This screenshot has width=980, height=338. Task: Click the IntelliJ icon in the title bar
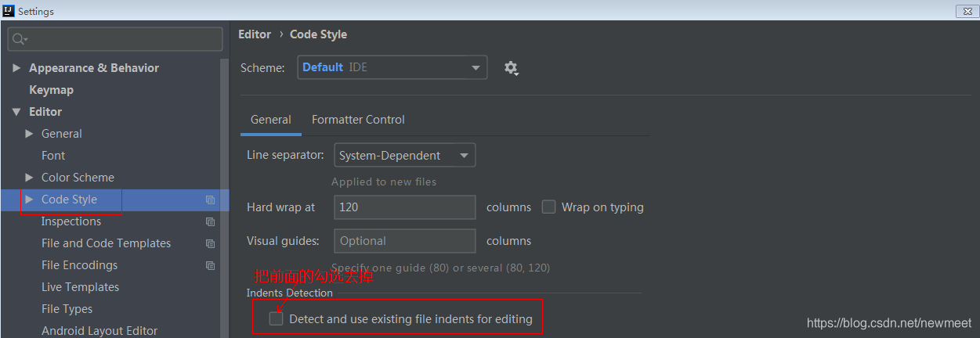click(x=9, y=11)
